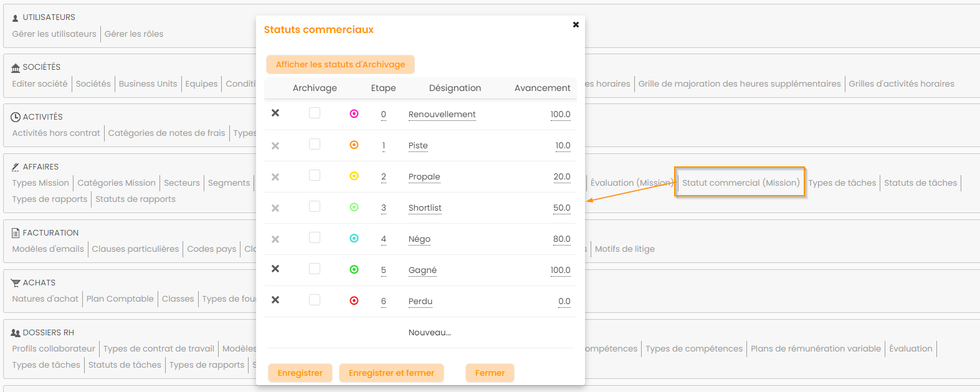Click Nouveau... to add a status
Screen dimensions: 980x392
point(429,333)
